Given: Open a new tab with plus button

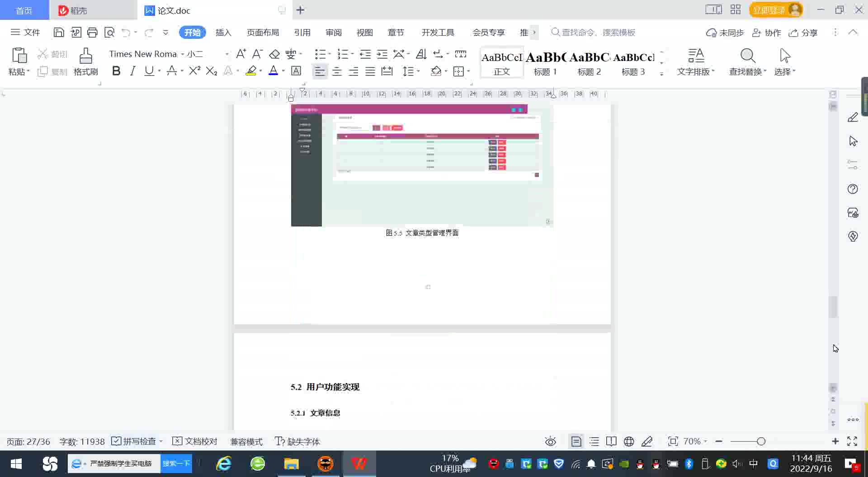Looking at the screenshot, I should [x=300, y=9].
